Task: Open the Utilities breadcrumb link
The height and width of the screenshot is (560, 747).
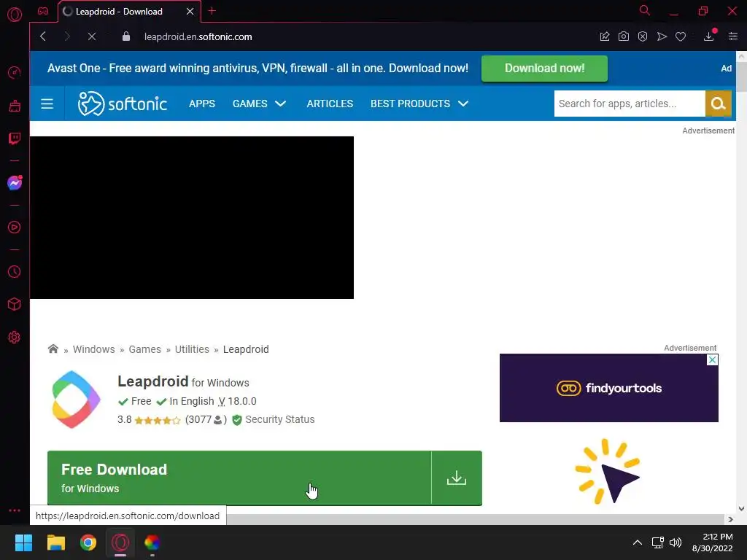Action: point(192,349)
